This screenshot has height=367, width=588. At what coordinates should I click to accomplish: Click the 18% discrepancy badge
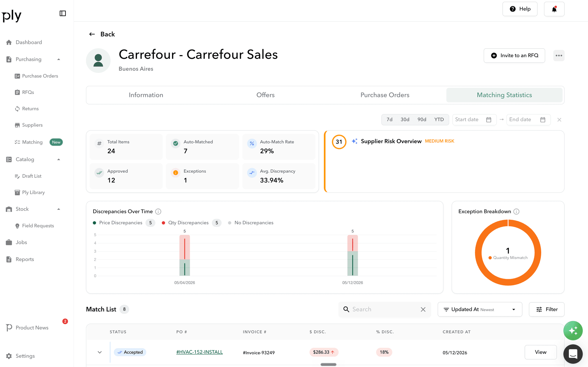[x=384, y=352]
